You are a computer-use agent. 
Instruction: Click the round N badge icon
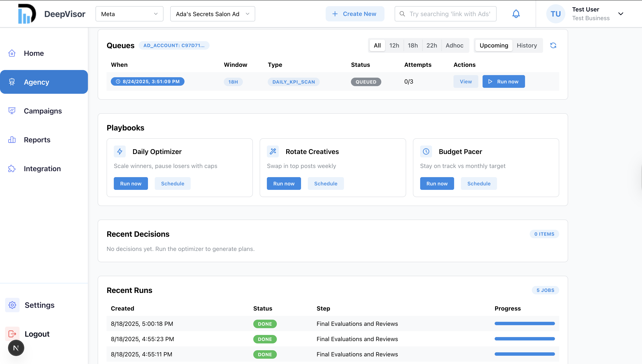coord(16,348)
